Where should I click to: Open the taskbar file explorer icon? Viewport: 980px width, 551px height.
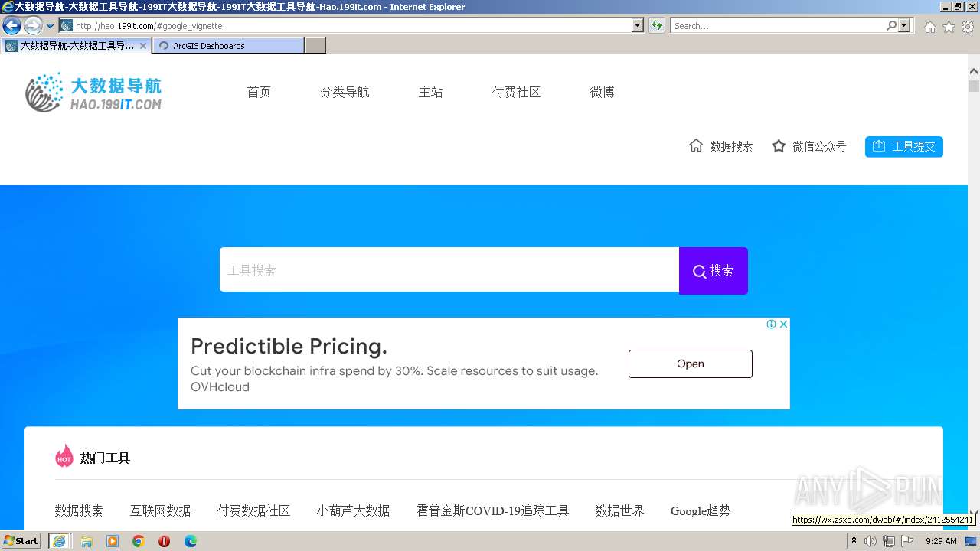pos(87,541)
